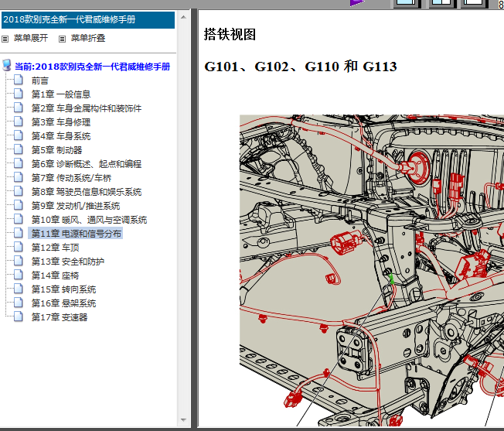The image size is (504, 431).
Task: Click the 菜单展开 text link
Action: click(31, 38)
